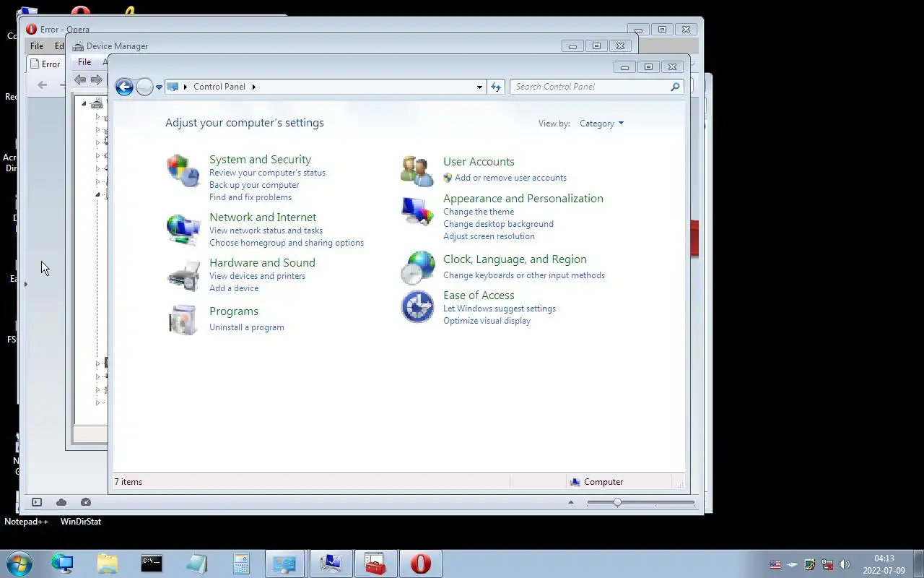Open the System and Security shield icon

[183, 171]
